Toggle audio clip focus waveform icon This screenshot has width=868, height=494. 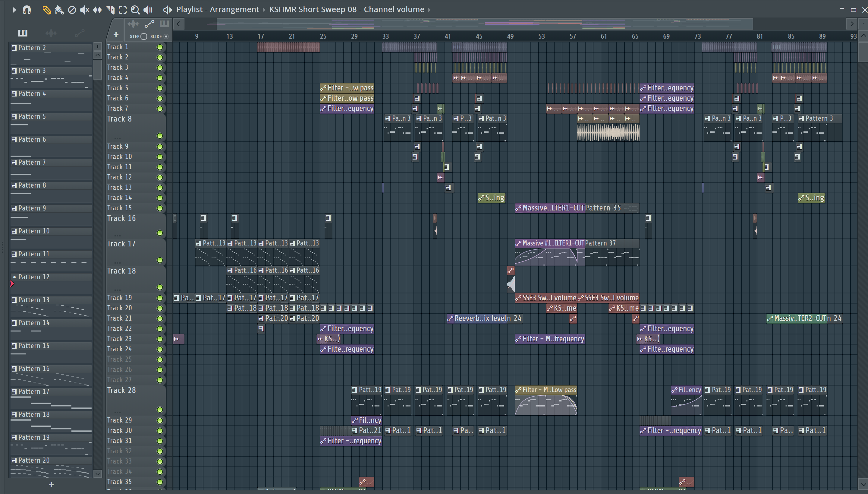click(x=133, y=24)
